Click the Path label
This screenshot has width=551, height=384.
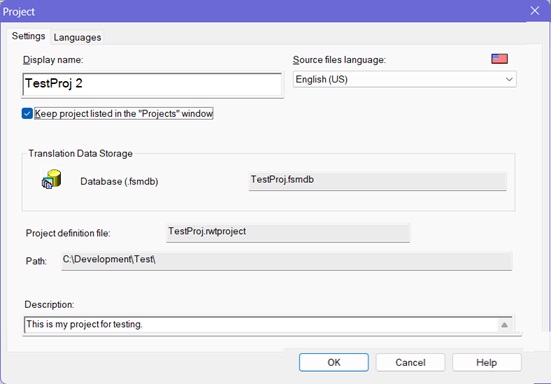click(36, 261)
